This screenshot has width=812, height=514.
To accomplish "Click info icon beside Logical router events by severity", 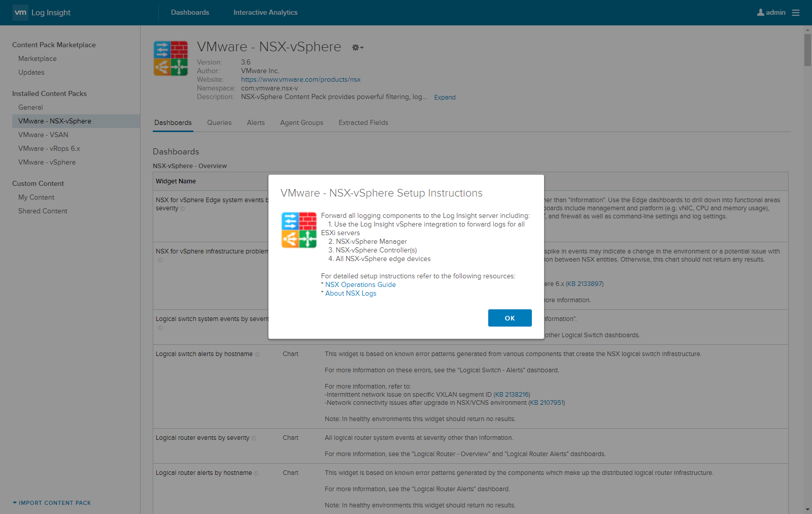I will pyautogui.click(x=254, y=438).
